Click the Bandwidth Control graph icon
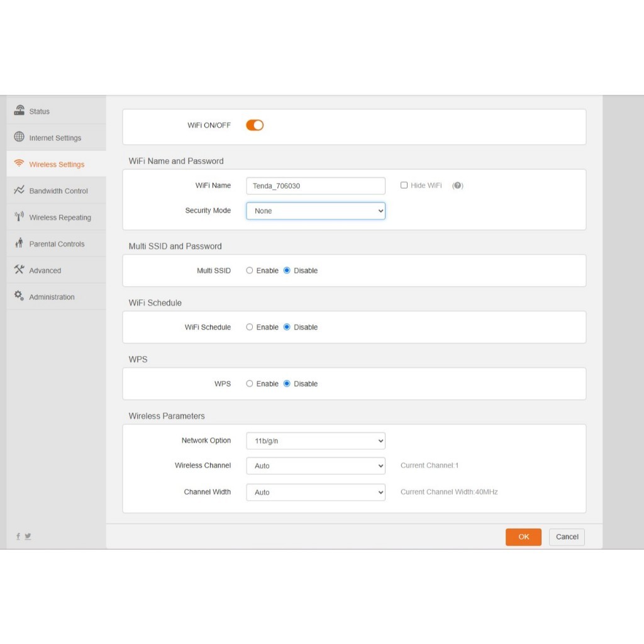Screen dimensions: 644x644 19,190
